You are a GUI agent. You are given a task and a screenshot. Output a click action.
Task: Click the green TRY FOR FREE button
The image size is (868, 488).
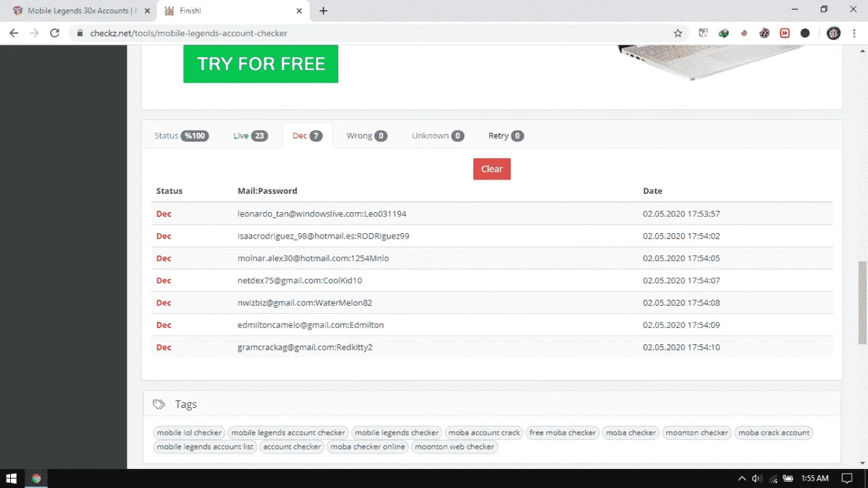click(260, 64)
